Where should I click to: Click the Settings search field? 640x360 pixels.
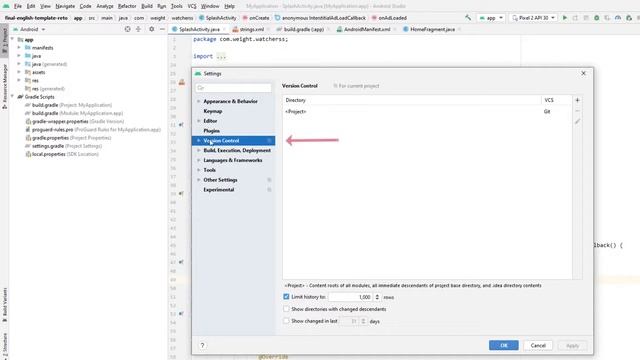click(233, 88)
